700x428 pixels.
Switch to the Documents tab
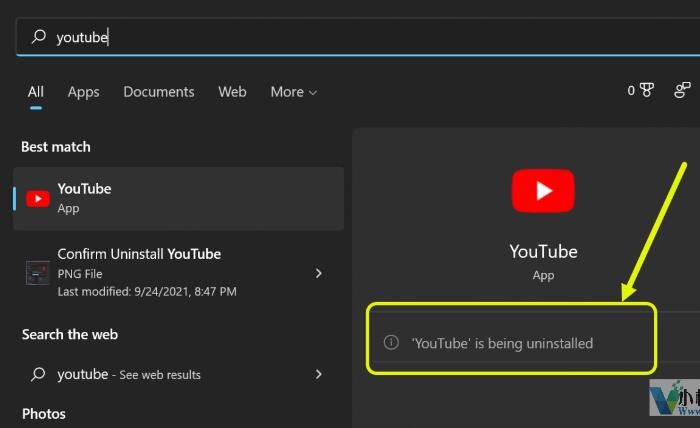pos(158,92)
